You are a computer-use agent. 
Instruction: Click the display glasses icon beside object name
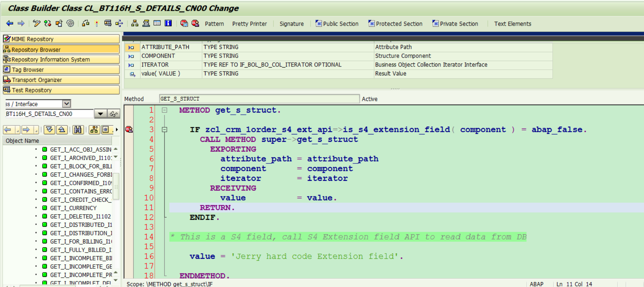(x=114, y=114)
